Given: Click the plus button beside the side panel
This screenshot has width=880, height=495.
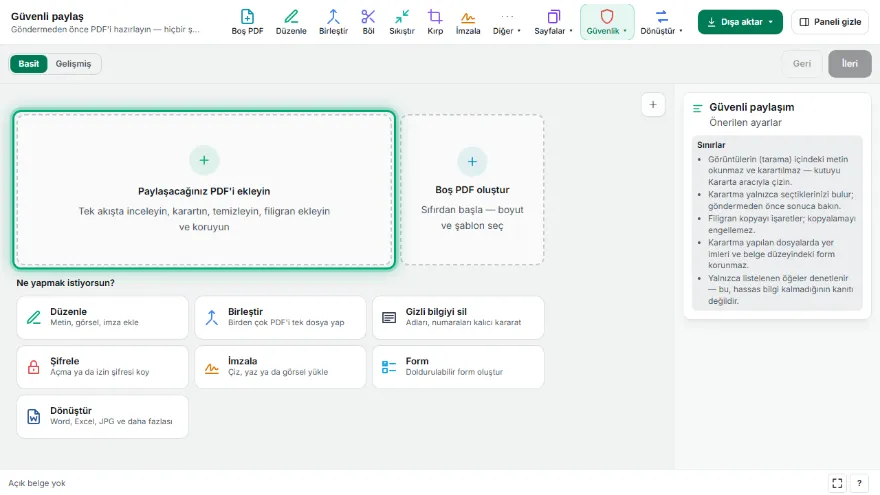Looking at the screenshot, I should coord(653,104).
